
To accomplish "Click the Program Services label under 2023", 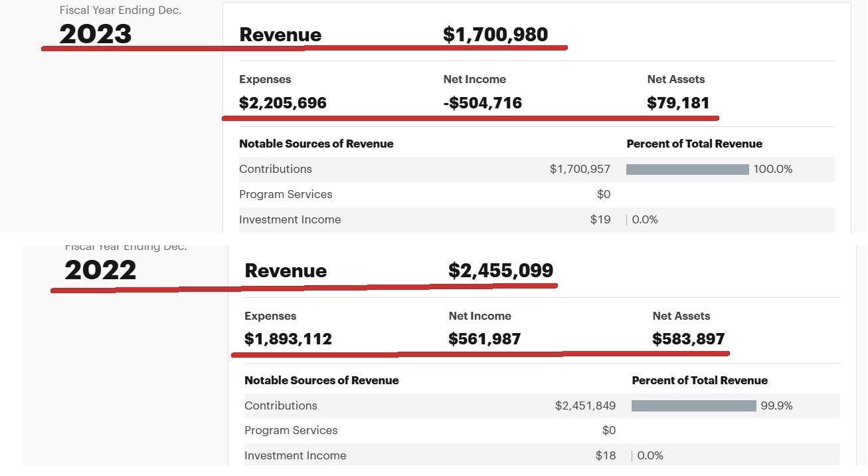I will click(286, 194).
